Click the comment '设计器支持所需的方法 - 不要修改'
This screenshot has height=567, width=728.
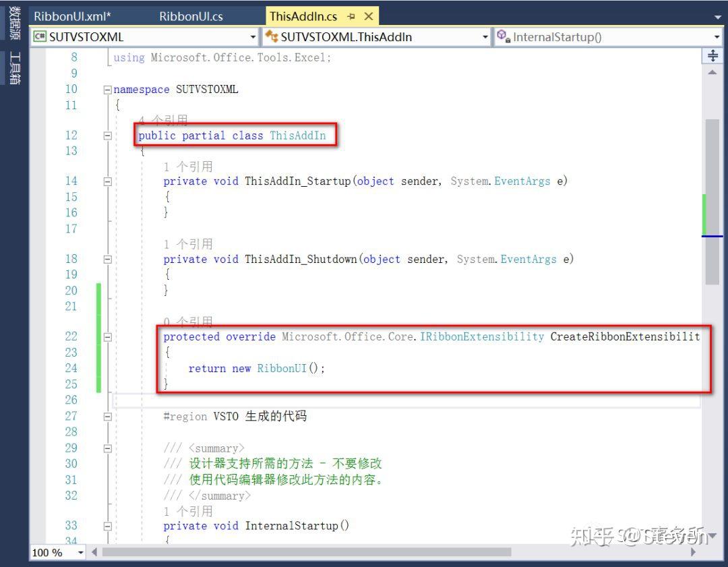coord(285,463)
